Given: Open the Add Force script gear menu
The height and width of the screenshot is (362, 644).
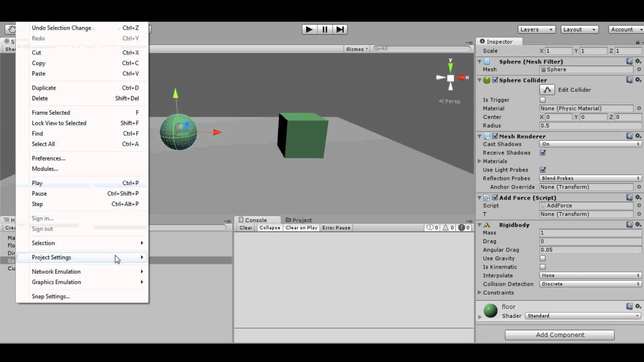Looking at the screenshot, I should click(x=638, y=198).
